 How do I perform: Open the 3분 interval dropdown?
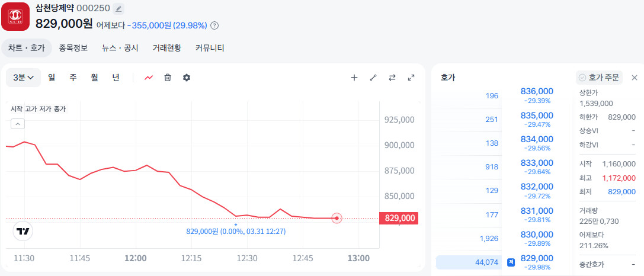(x=24, y=78)
